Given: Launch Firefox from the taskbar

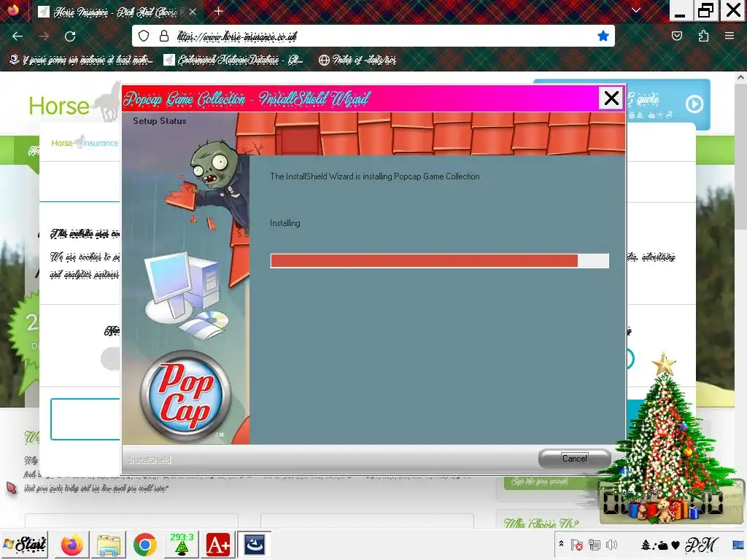Looking at the screenshot, I should coord(72,544).
